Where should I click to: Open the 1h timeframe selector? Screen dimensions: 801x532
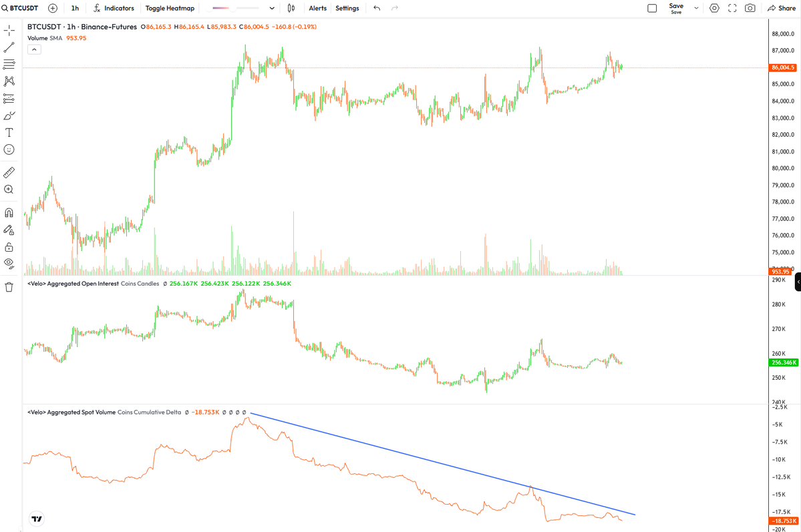75,8
